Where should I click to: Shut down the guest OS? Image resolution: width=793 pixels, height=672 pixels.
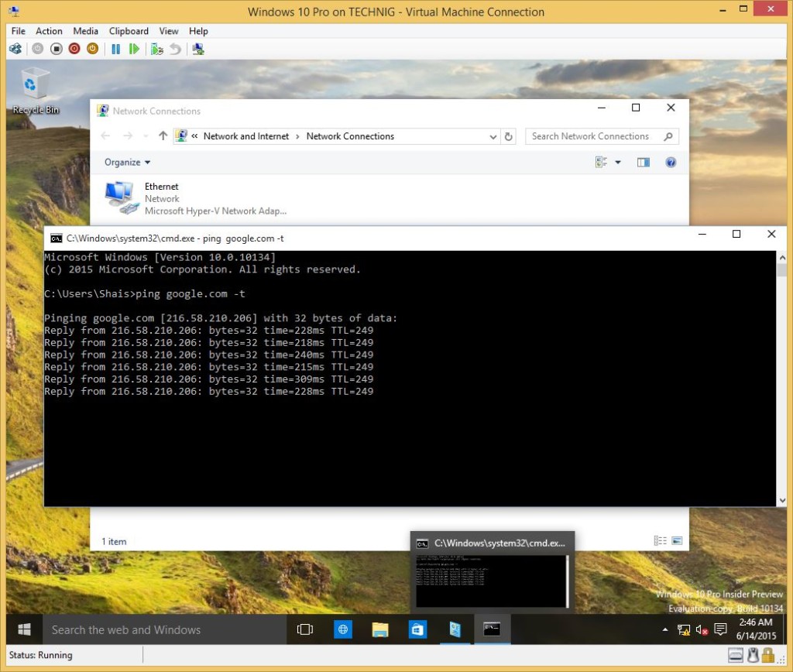(75, 48)
